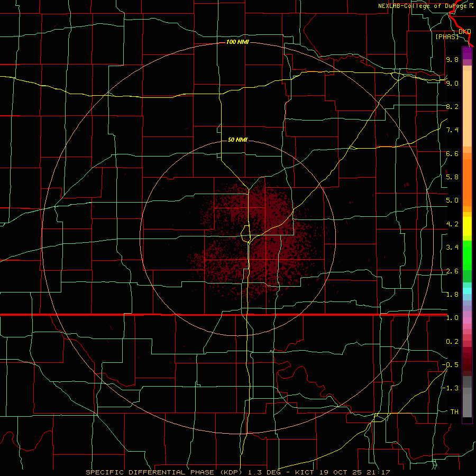Screen dimensions: 476x476
Task: Pick the pink swatch near 1.0 on scale
Action: point(467,321)
